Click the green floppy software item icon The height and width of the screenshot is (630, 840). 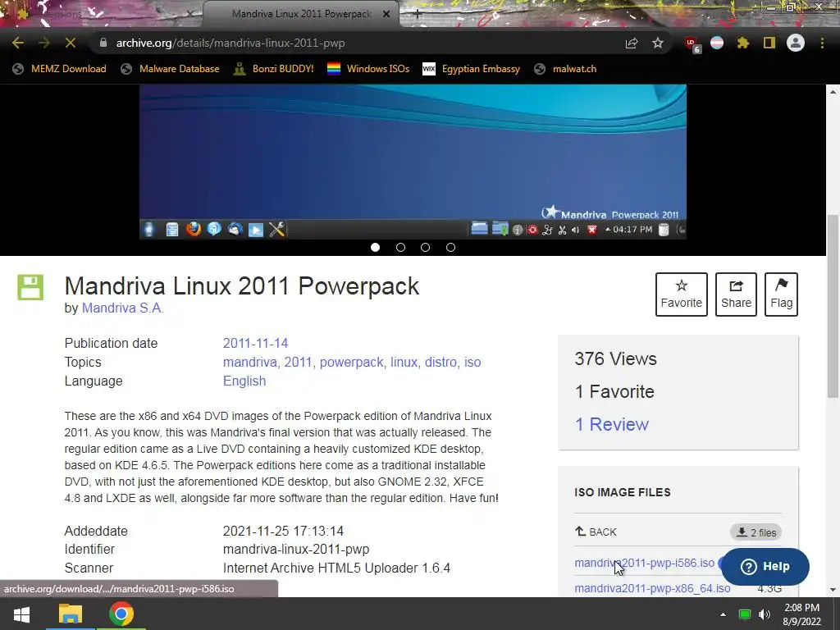[30, 287]
